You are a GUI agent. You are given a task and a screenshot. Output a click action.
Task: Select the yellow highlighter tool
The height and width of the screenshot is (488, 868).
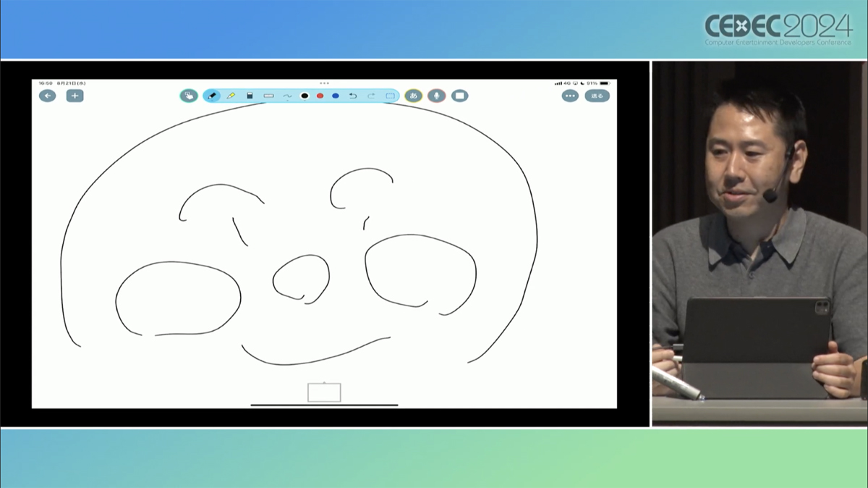(x=231, y=96)
